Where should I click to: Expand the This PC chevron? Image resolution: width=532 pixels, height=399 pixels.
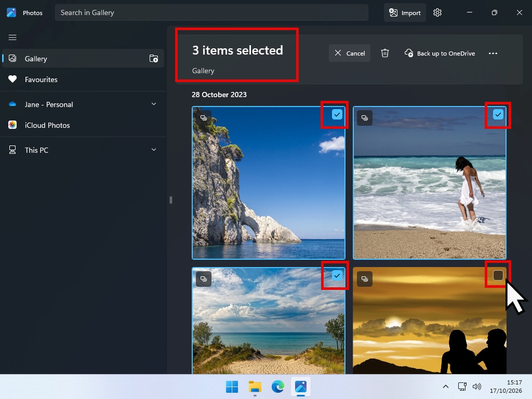[154, 150]
